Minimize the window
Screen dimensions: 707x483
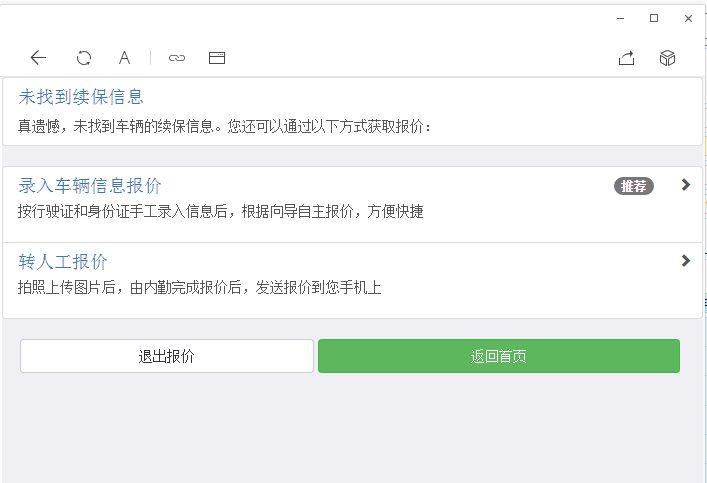(621, 18)
